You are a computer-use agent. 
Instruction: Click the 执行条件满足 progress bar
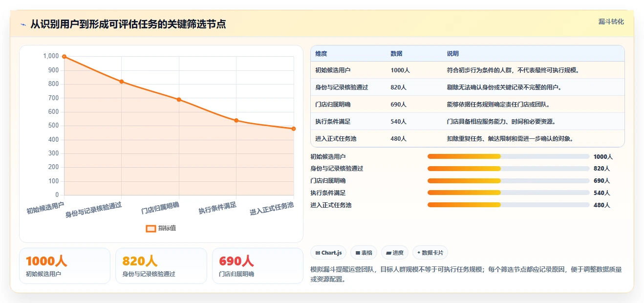pyautogui.click(x=508, y=193)
